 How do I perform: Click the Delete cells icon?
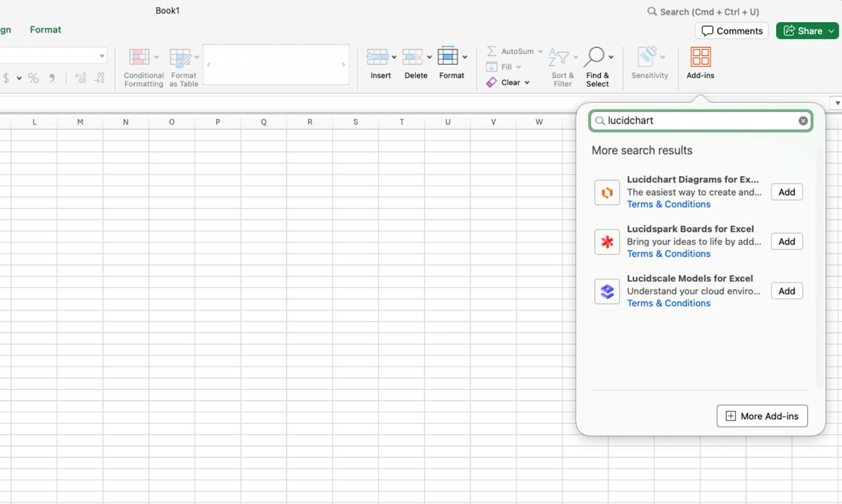(x=413, y=57)
